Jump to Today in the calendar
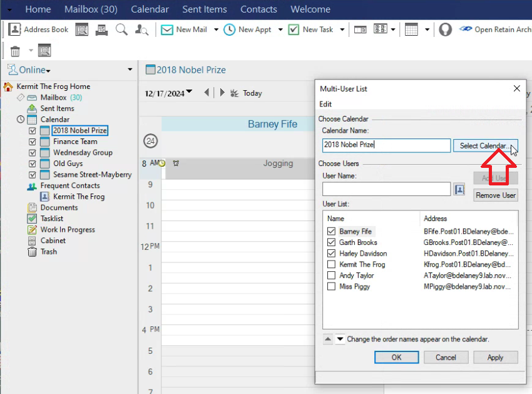The height and width of the screenshot is (394, 532). click(x=247, y=93)
